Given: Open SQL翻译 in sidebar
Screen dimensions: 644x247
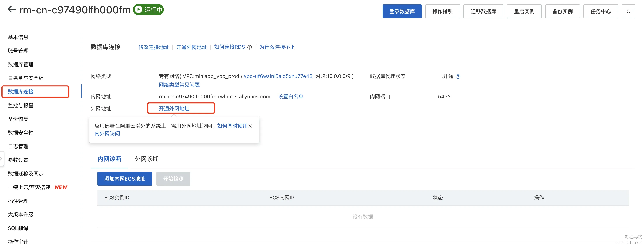Looking at the screenshot, I should point(18,228).
